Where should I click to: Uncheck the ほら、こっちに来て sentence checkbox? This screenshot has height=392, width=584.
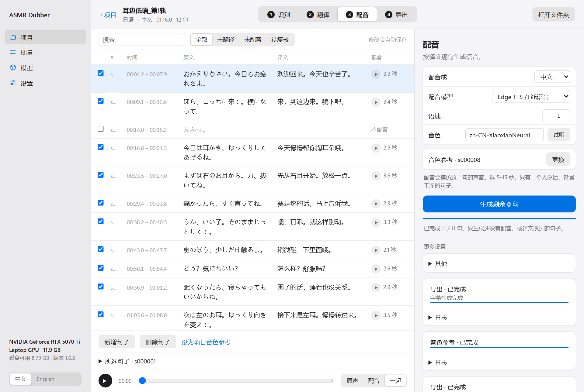[101, 101]
